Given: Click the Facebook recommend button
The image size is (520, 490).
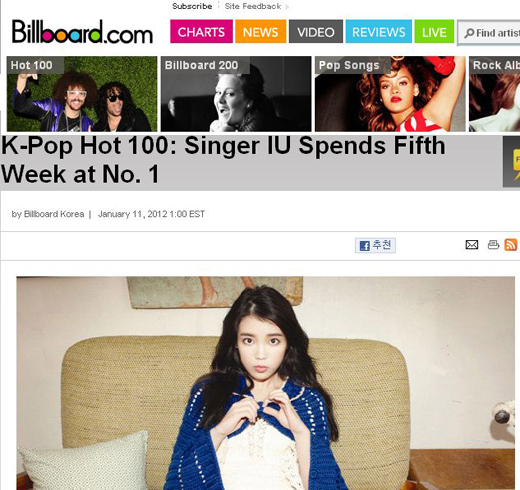Looking at the screenshot, I should pyautogui.click(x=375, y=246).
